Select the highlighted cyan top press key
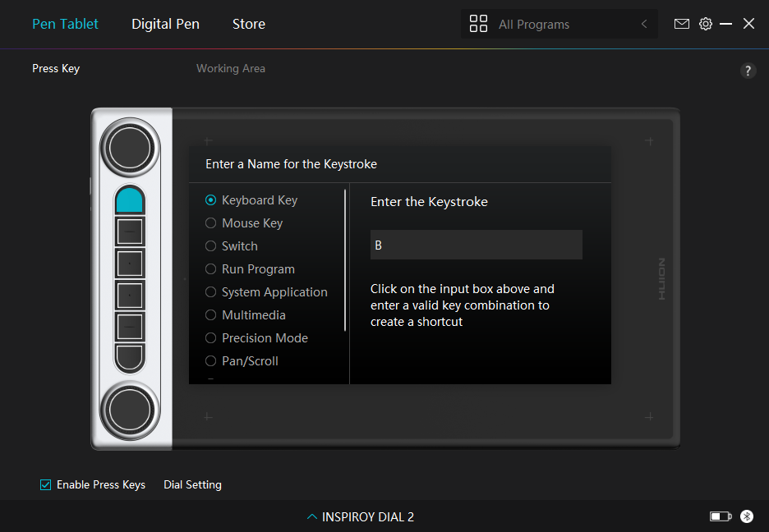Viewport: 769px width, 532px height. [x=130, y=199]
